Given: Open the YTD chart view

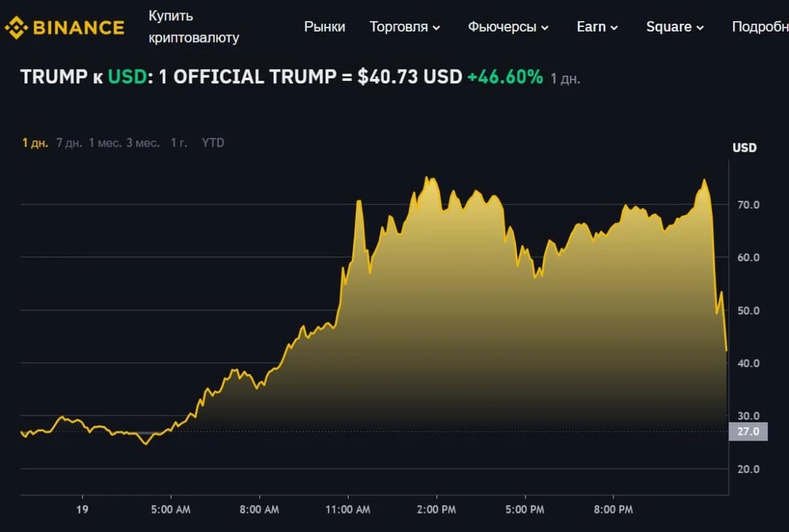Looking at the screenshot, I should pos(213,143).
